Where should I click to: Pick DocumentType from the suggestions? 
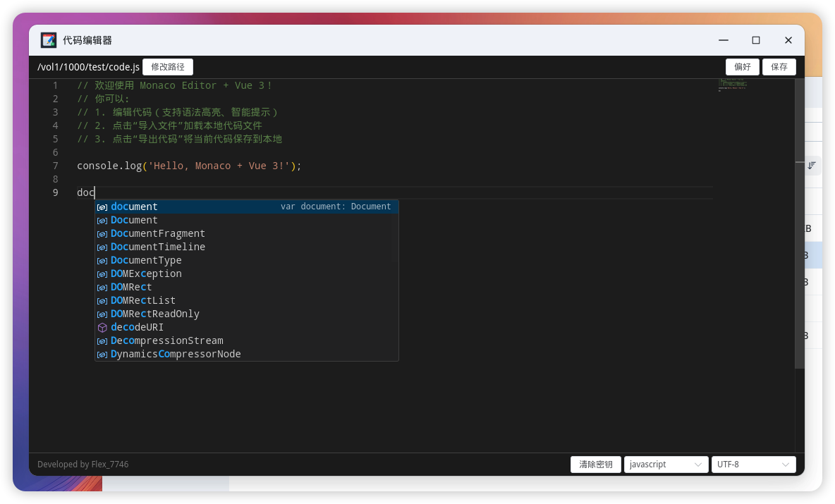(x=146, y=261)
